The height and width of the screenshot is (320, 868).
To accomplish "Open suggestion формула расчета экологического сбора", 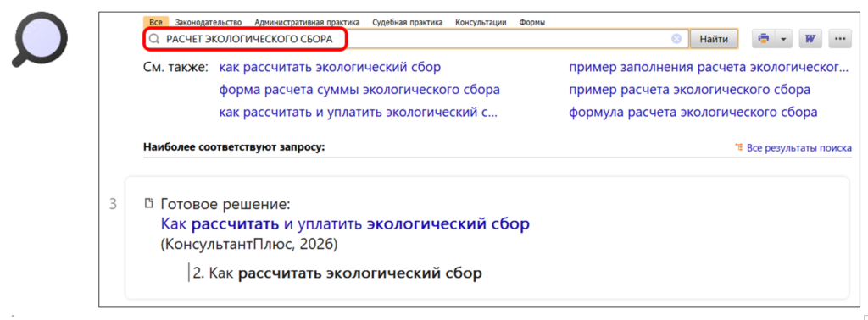I will 693,113.
